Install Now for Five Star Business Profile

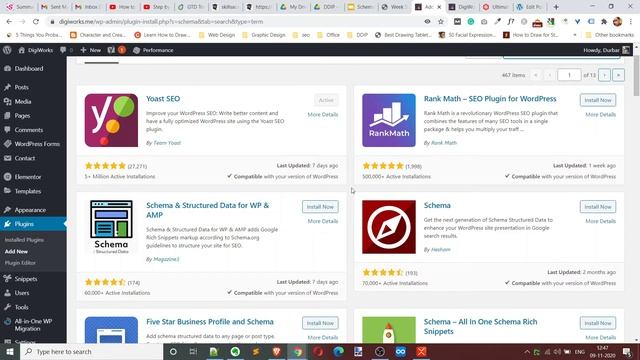(320, 323)
